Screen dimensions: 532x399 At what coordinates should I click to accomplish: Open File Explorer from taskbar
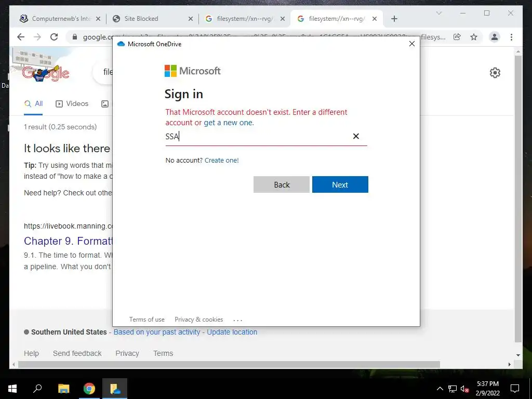63,389
